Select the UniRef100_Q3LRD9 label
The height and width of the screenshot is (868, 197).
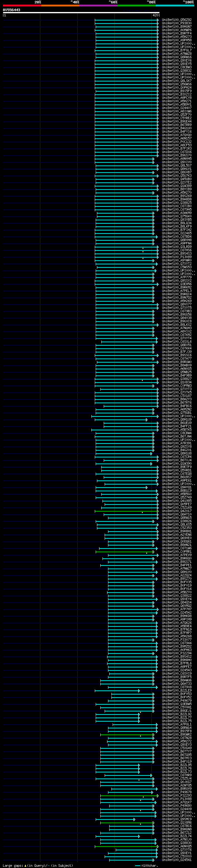click(x=177, y=247)
